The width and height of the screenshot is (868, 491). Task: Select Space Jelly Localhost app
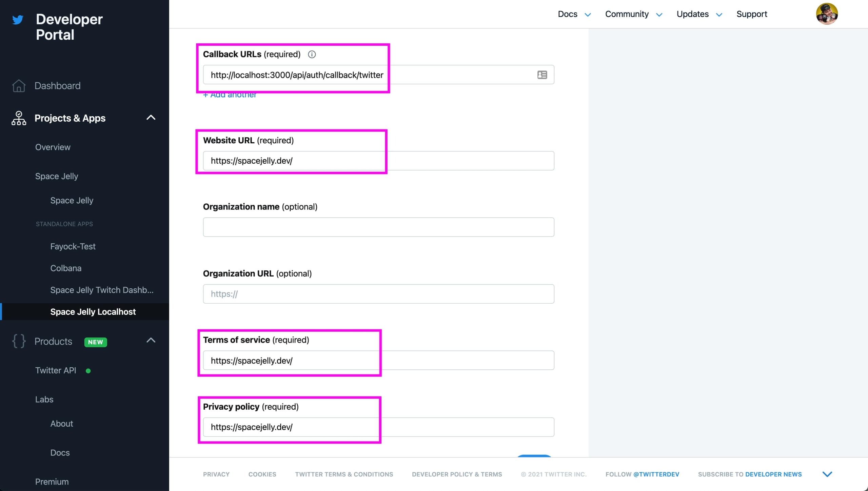click(x=93, y=311)
